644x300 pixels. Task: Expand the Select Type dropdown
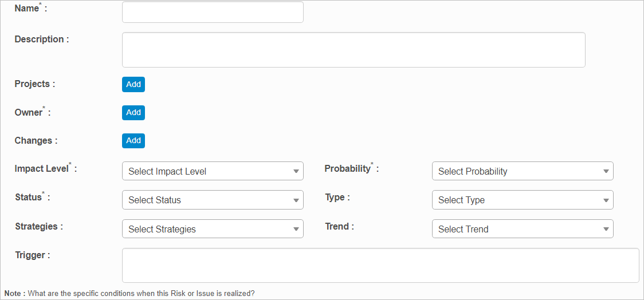tap(523, 200)
